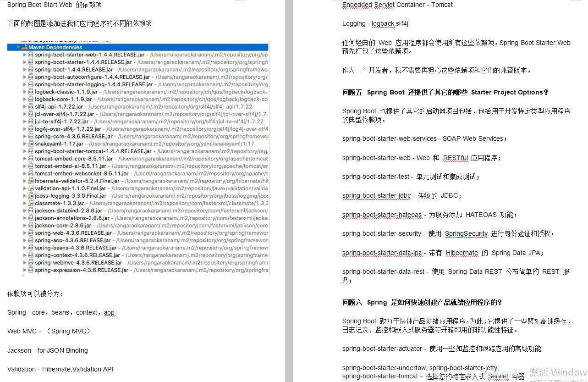Click the 'spring-boot-starter-test' line
This screenshot has height=382, width=588.
coord(411,177)
